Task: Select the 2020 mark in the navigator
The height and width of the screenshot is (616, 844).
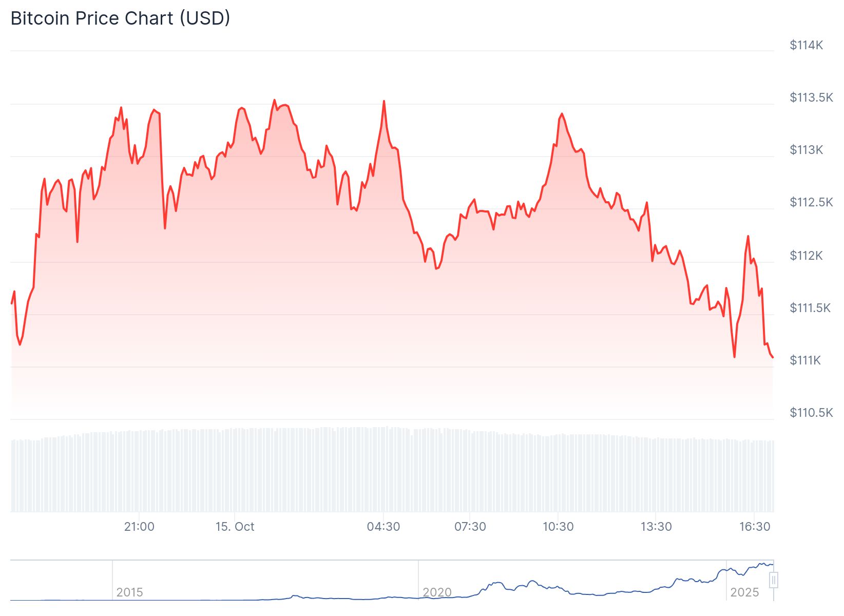Action: (437, 592)
